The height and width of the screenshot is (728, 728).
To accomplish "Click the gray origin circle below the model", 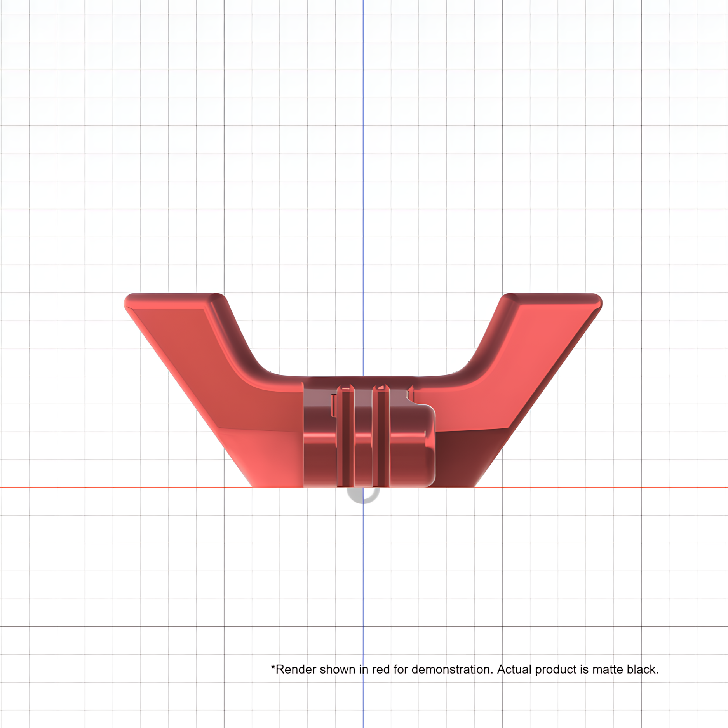I will (363, 495).
